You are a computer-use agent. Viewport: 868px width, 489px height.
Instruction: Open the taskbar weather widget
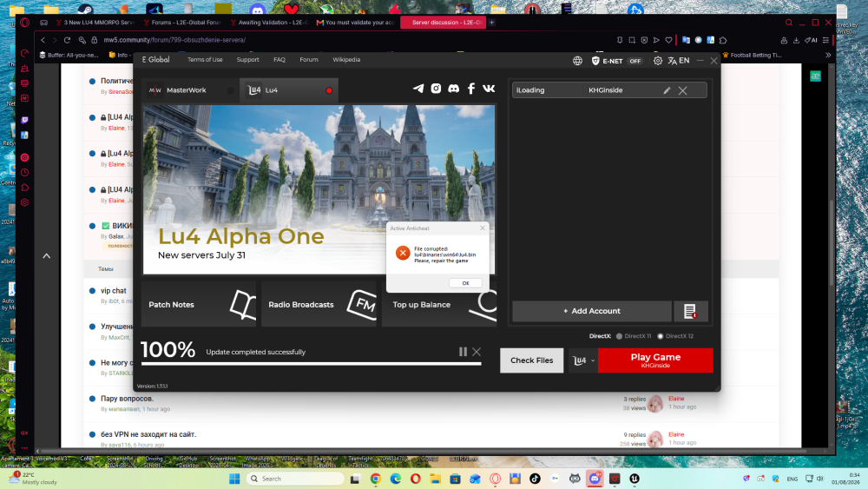pyautogui.click(x=33, y=479)
